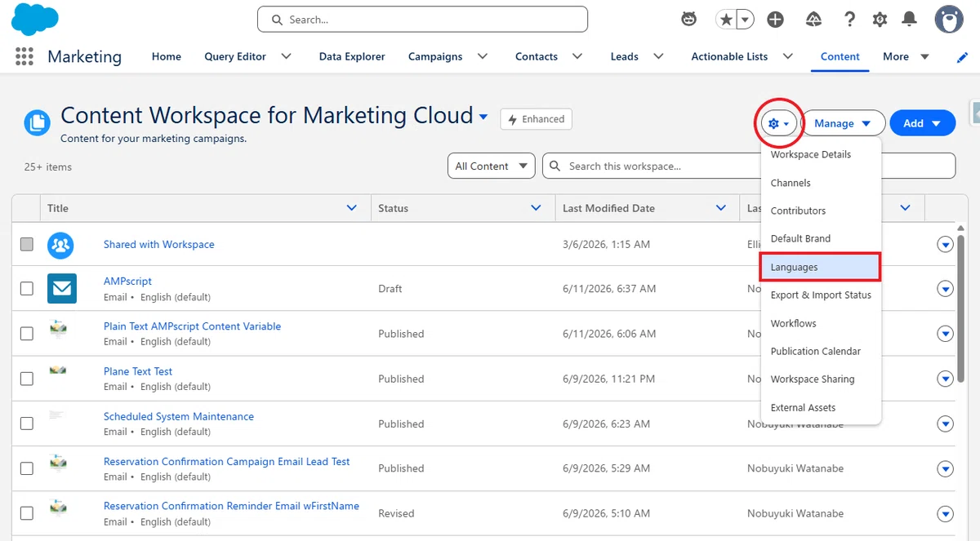Click the Manage button
This screenshot has height=541, width=980.
[844, 123]
